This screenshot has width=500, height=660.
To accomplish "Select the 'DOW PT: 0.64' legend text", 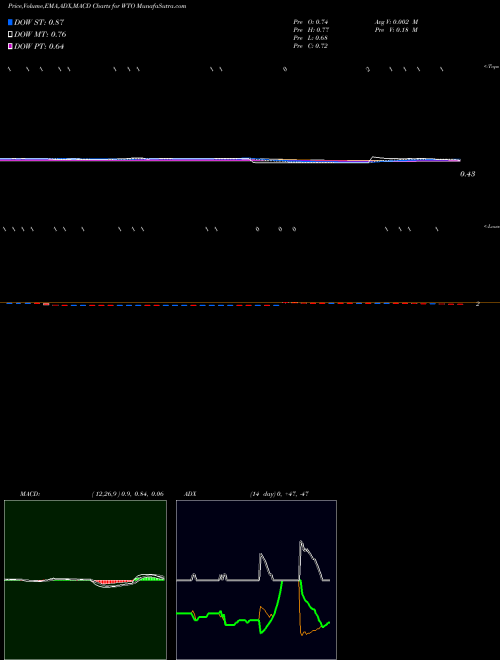I will 39,47.
